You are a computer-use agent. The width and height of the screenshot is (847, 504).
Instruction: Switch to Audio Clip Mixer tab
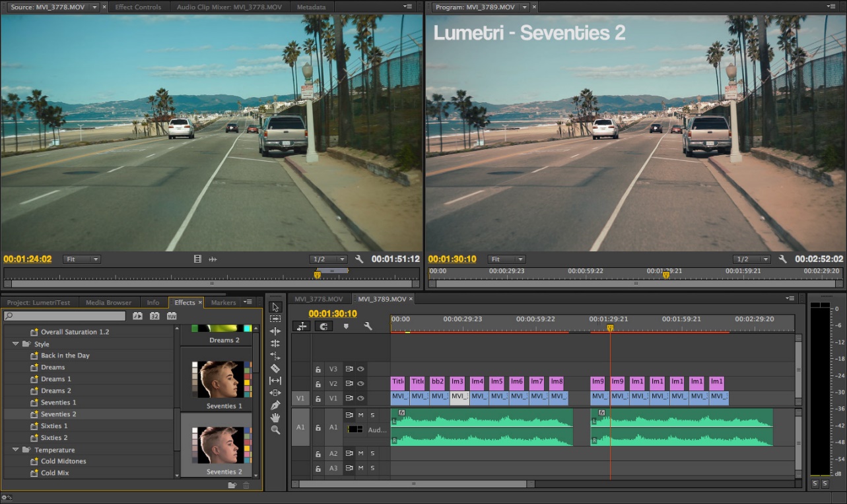(x=229, y=7)
